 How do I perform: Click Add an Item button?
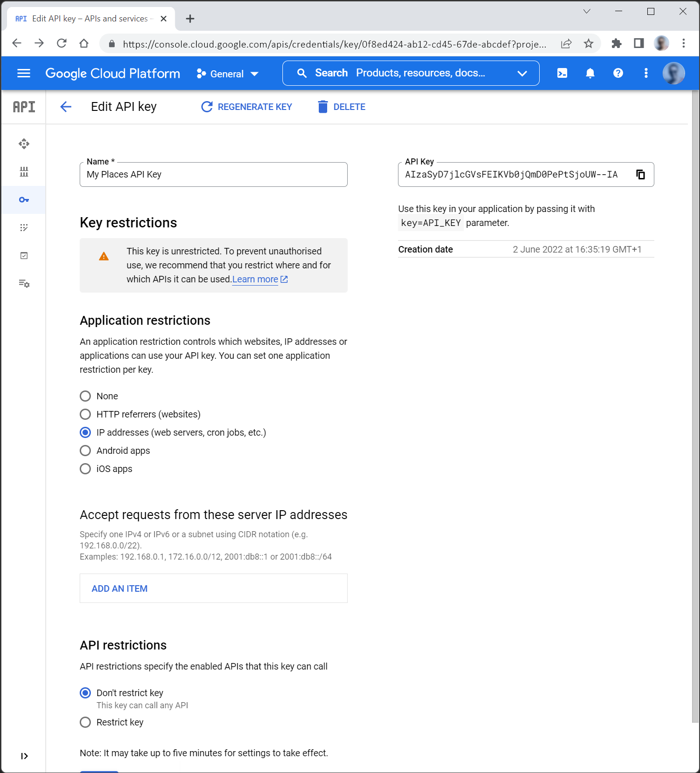click(x=120, y=588)
